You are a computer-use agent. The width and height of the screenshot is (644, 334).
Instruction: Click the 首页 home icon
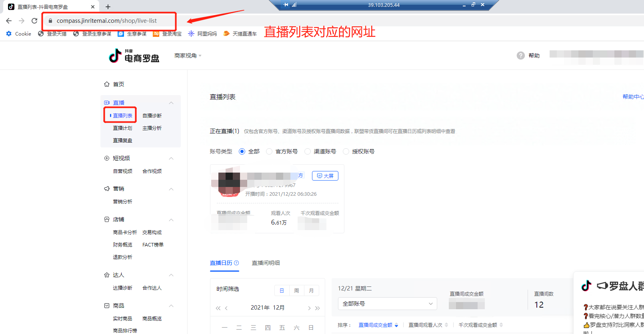(x=107, y=84)
